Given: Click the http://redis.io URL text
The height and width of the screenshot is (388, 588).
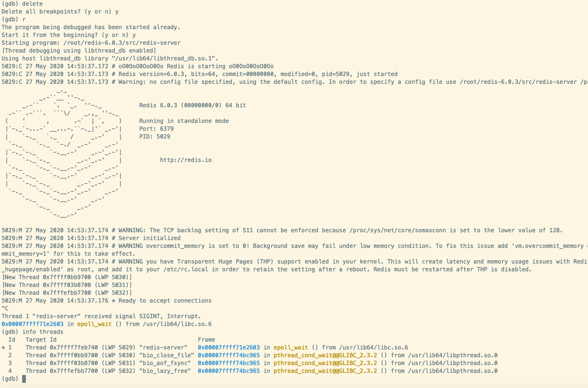Looking at the screenshot, I should click(186, 160).
